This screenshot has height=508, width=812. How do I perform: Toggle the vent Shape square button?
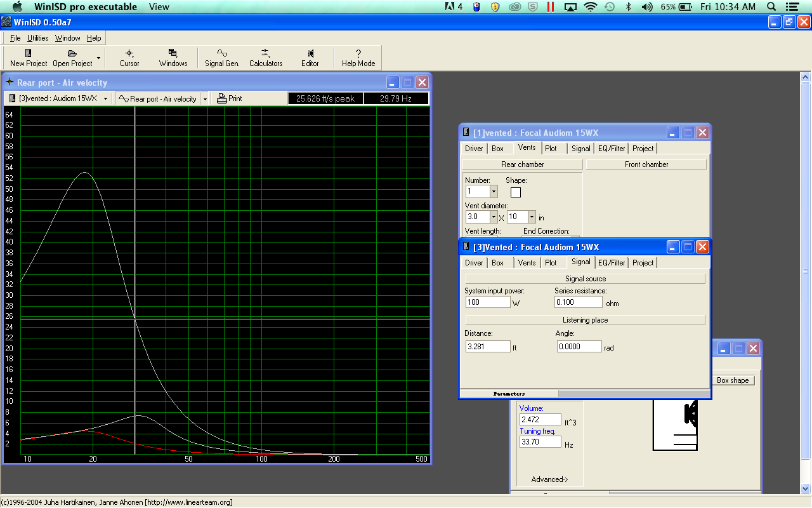pyautogui.click(x=516, y=192)
